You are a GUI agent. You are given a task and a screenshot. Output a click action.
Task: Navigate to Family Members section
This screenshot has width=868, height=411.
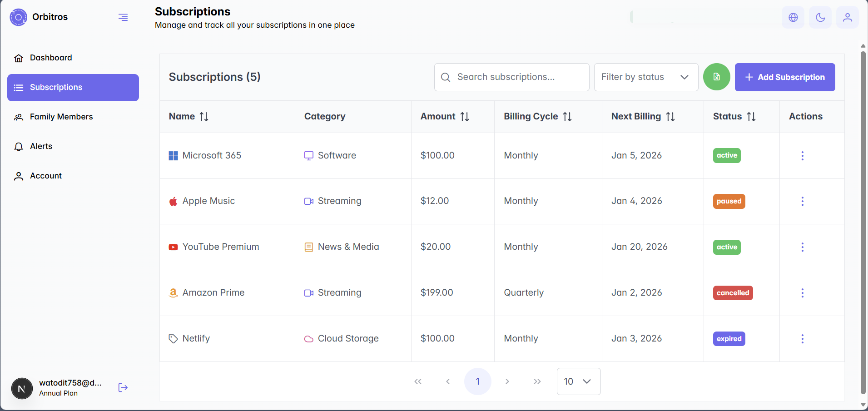(60, 117)
